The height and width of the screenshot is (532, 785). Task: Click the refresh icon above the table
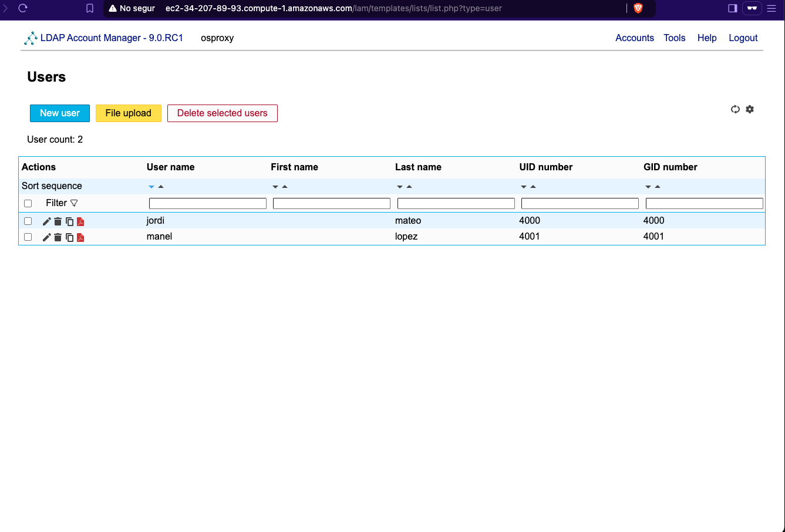[x=735, y=109]
